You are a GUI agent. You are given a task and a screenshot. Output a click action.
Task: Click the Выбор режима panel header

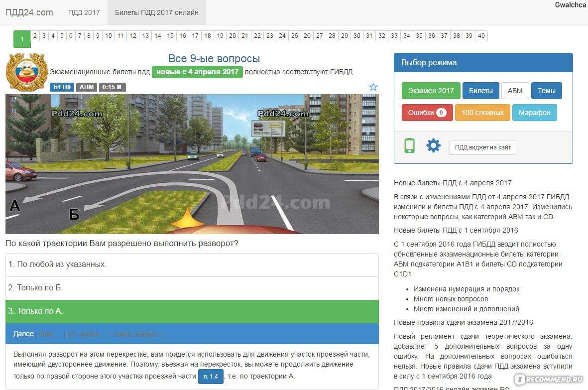point(483,63)
